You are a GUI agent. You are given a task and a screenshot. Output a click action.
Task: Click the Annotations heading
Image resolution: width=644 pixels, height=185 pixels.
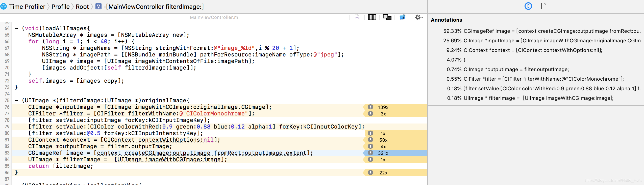pos(446,20)
